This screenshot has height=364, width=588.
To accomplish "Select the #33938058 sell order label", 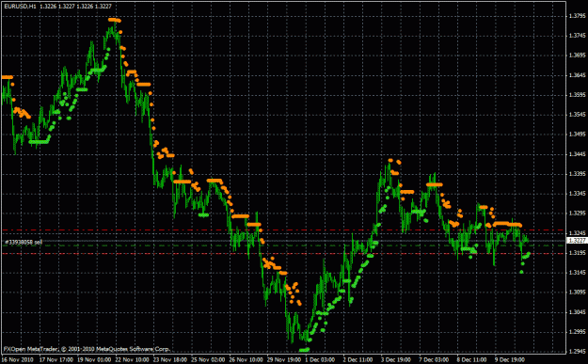I will point(24,242).
